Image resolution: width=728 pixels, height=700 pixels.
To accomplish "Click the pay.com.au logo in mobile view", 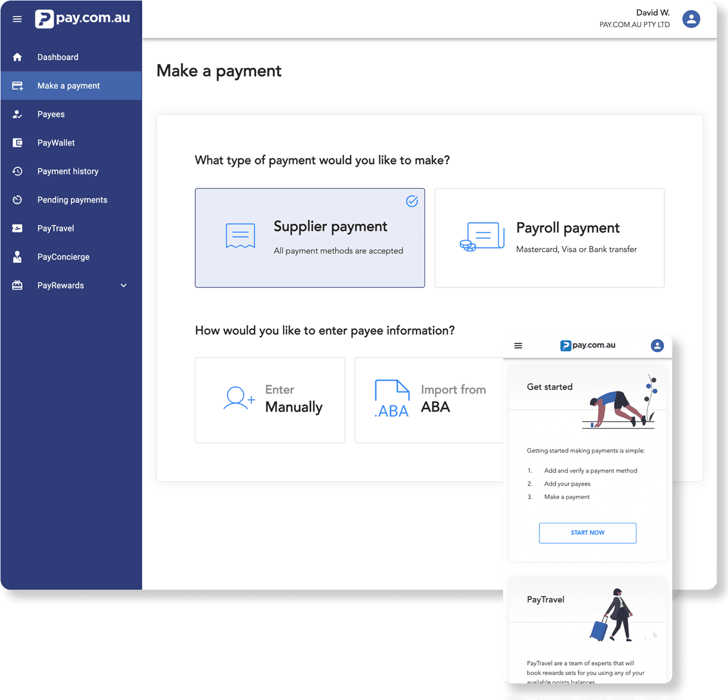I will (588, 345).
